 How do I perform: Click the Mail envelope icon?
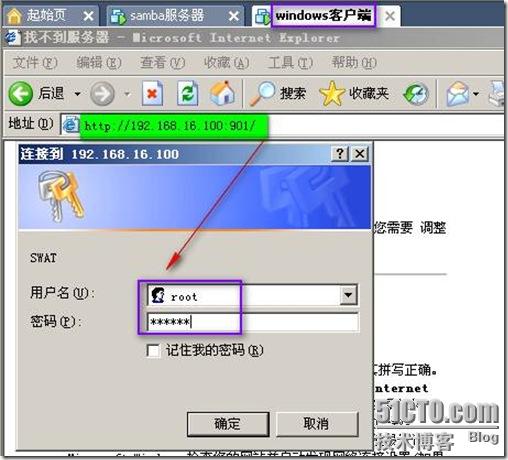click(458, 94)
